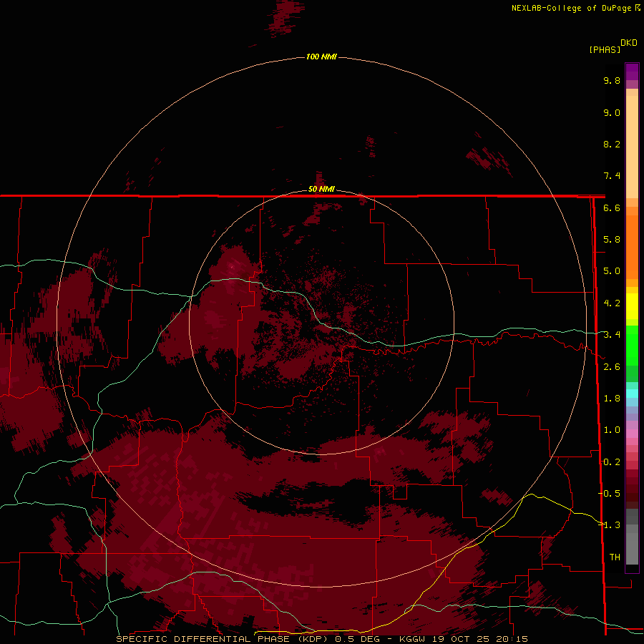The width and height of the screenshot is (644, 644).
Task: Click the 5.8 scale value
Action: (x=612, y=240)
